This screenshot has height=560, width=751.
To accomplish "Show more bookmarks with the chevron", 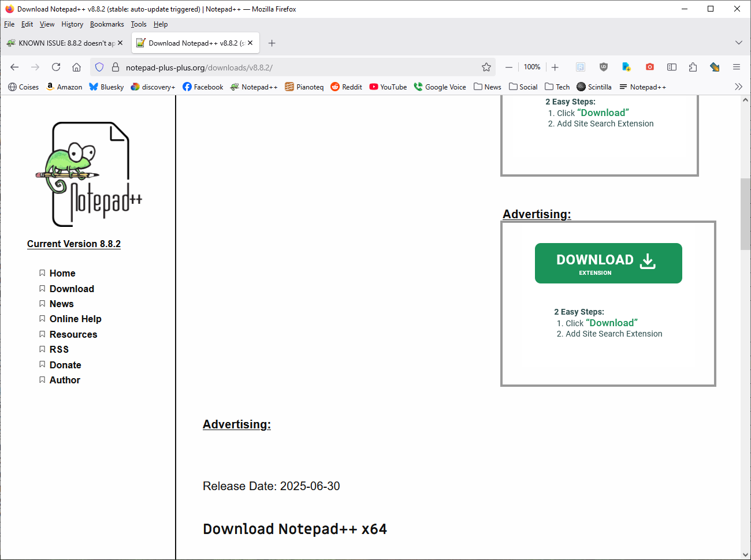I will [738, 87].
